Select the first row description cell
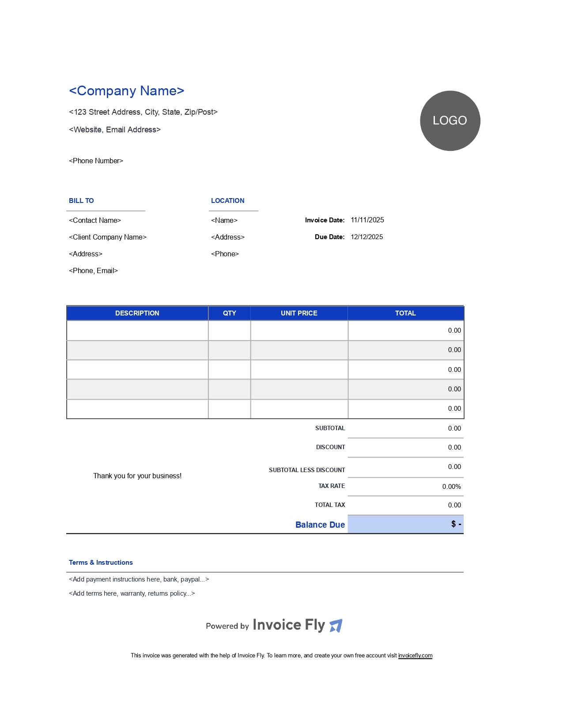The width and height of the screenshot is (563, 728). (x=137, y=330)
